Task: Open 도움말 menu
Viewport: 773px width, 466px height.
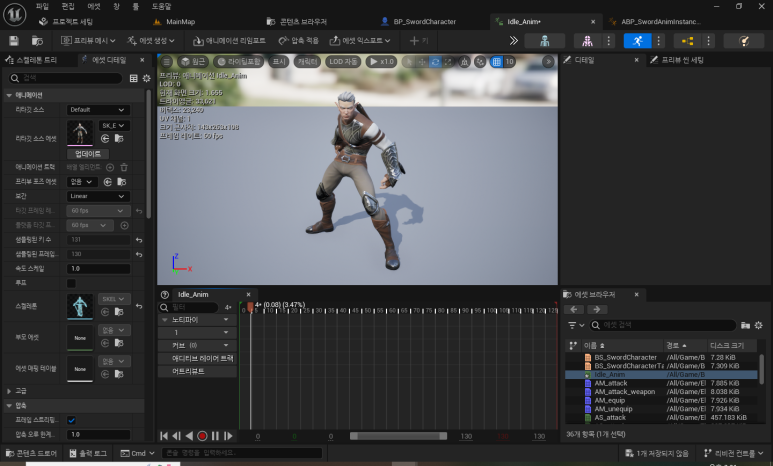Action: tap(161, 6)
